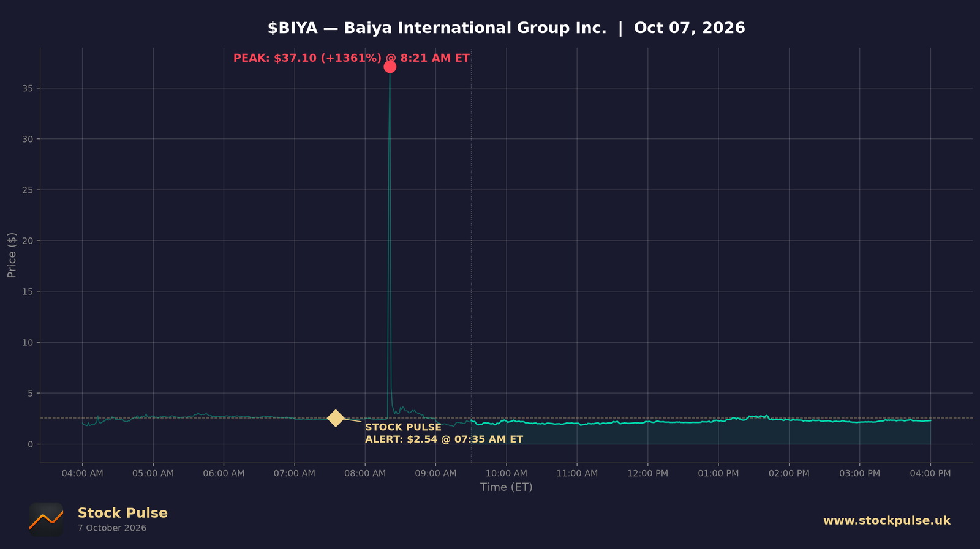Click the red peak price marker dot
Viewport: 980px width, 549px height.
(390, 67)
